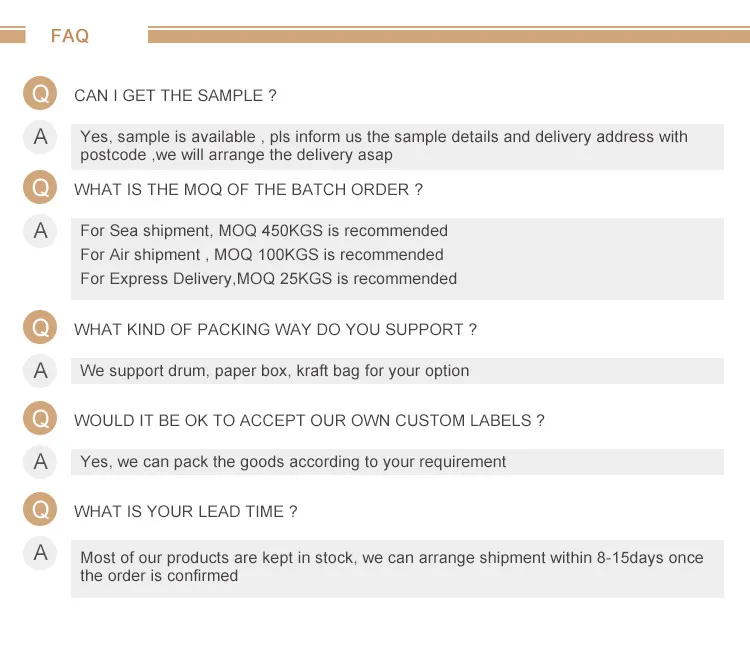The width and height of the screenshot is (750, 662).
Task: Open the "WHAT IS YOUR LEAD TIME ?" question
Action: click(185, 512)
